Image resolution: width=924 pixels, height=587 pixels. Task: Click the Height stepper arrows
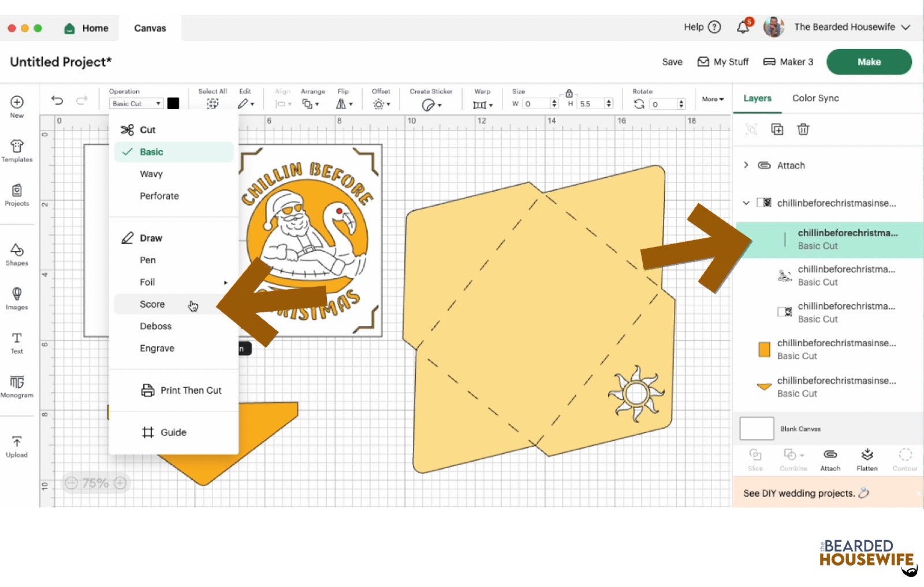[x=609, y=104]
